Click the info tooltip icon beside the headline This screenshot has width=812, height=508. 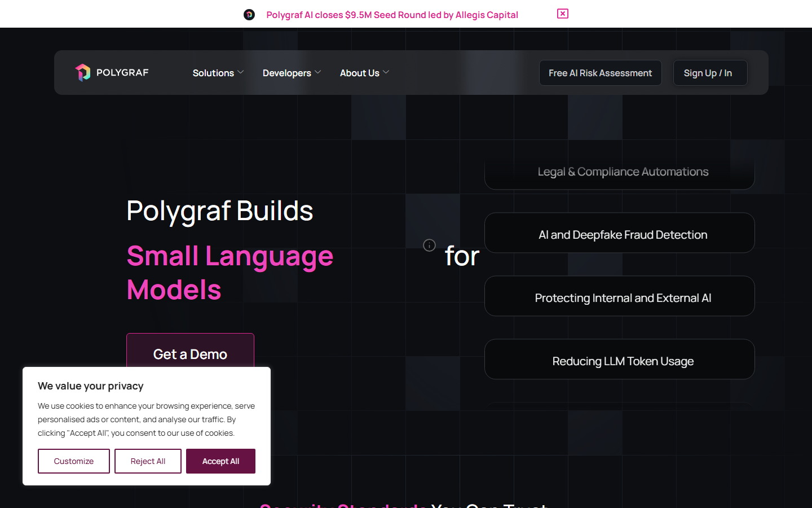[x=429, y=245]
